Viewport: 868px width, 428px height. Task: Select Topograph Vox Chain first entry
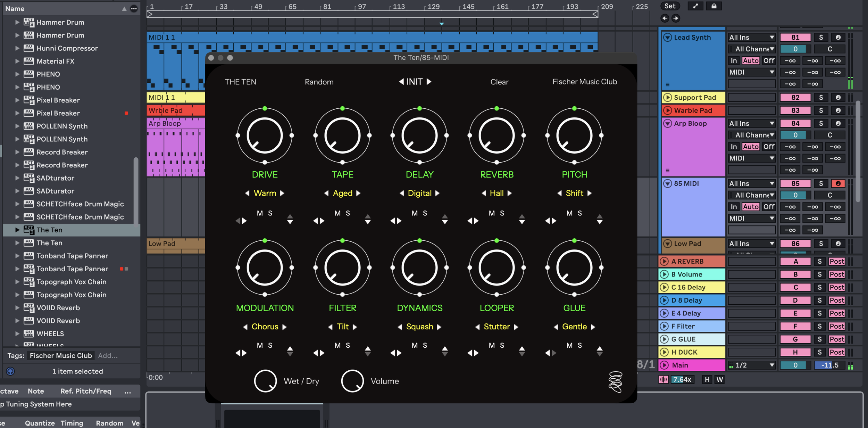click(72, 282)
